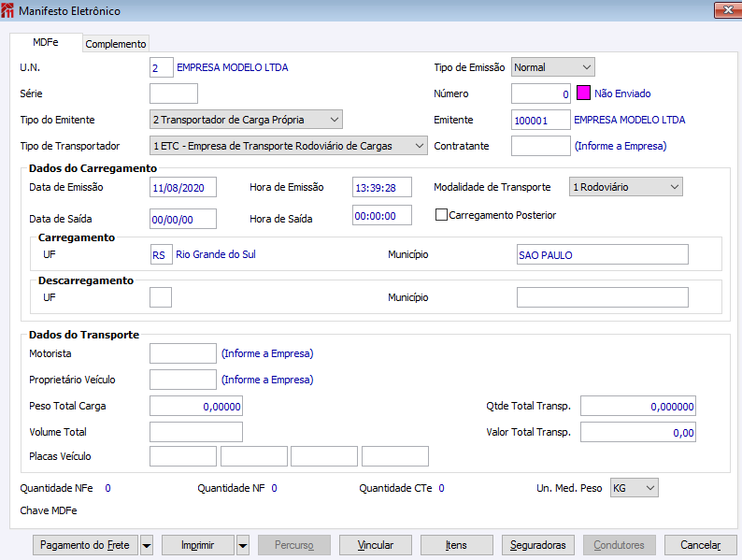The width and height of the screenshot is (742, 560).
Task: Expand the Modalidade de Transporte dropdown
Action: click(625, 187)
